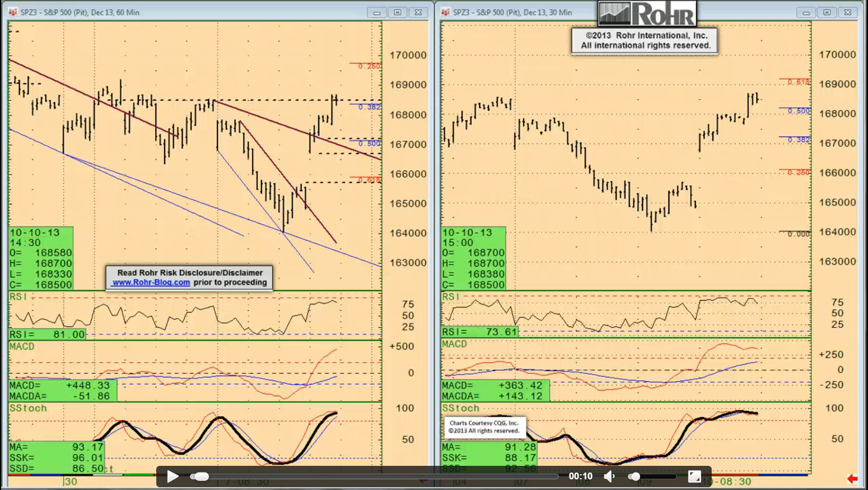This screenshot has height=490, width=868.
Task: Minimize the 30 Min chart window
Action: (806, 12)
